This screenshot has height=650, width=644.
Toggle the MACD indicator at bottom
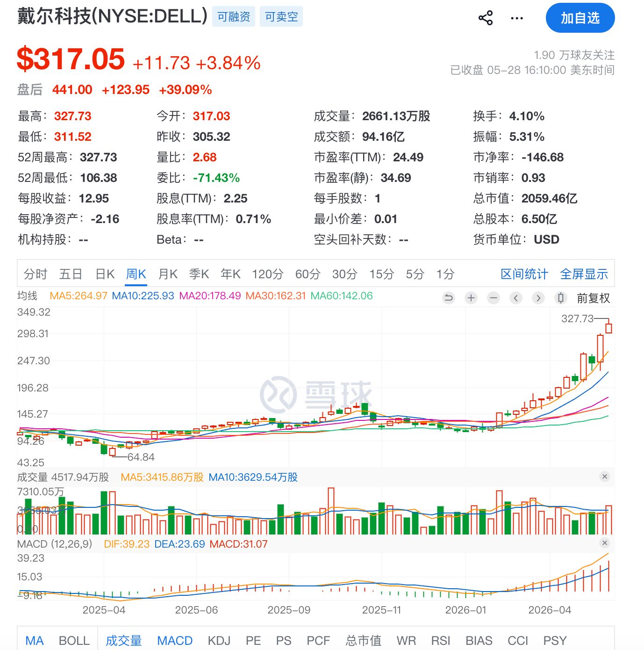[175, 641]
